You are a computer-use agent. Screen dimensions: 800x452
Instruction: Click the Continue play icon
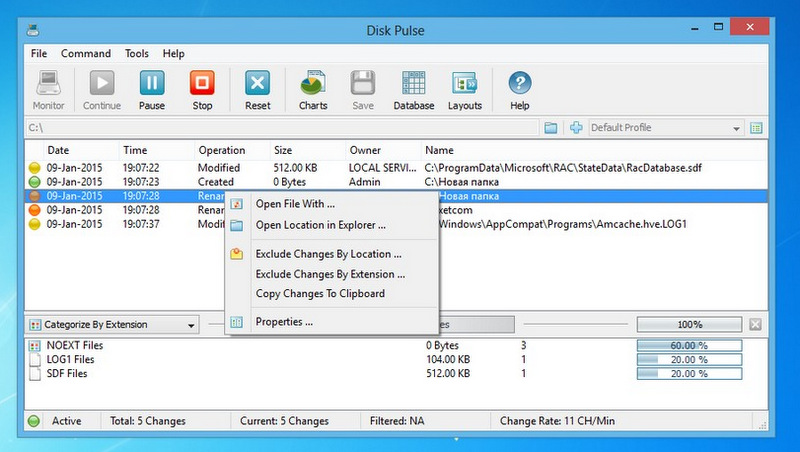(x=102, y=83)
